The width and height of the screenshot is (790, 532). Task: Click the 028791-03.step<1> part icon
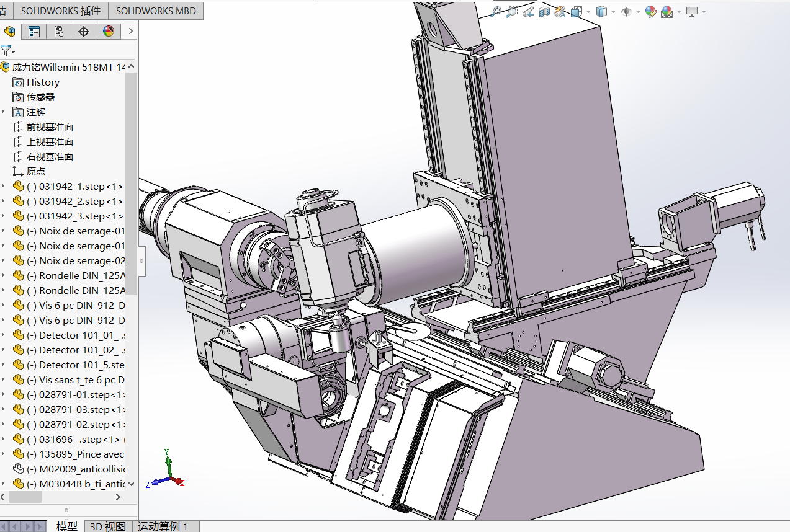pos(18,409)
